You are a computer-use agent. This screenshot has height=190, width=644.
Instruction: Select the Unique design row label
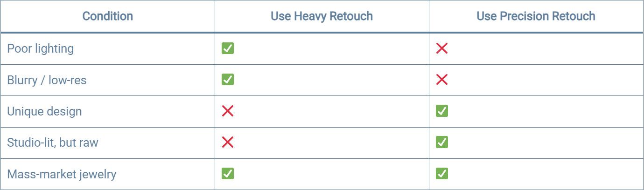tap(44, 111)
